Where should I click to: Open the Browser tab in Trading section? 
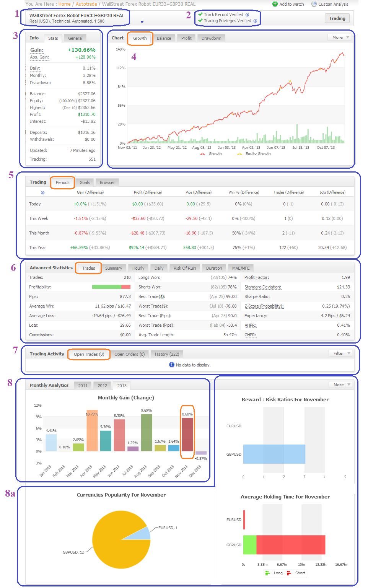(x=107, y=182)
